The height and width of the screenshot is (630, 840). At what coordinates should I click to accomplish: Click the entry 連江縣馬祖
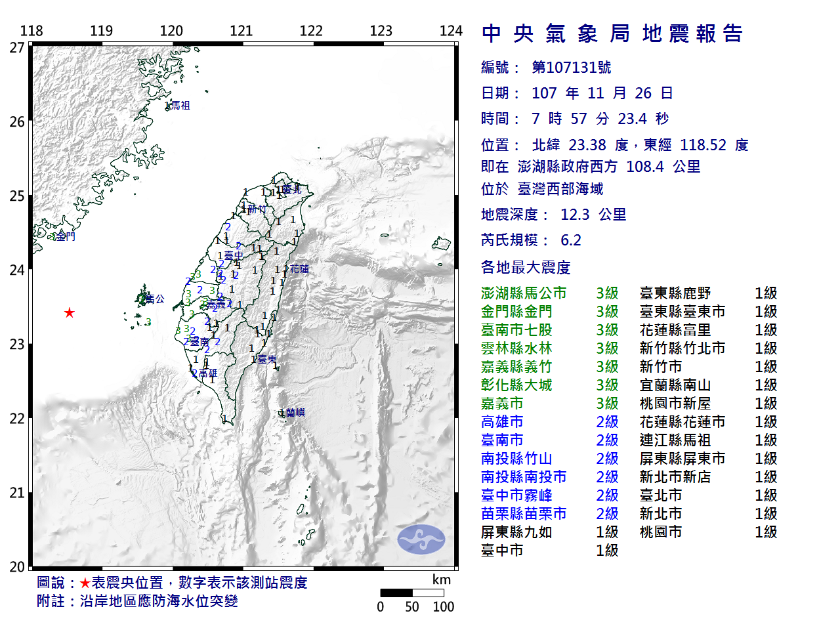click(675, 440)
